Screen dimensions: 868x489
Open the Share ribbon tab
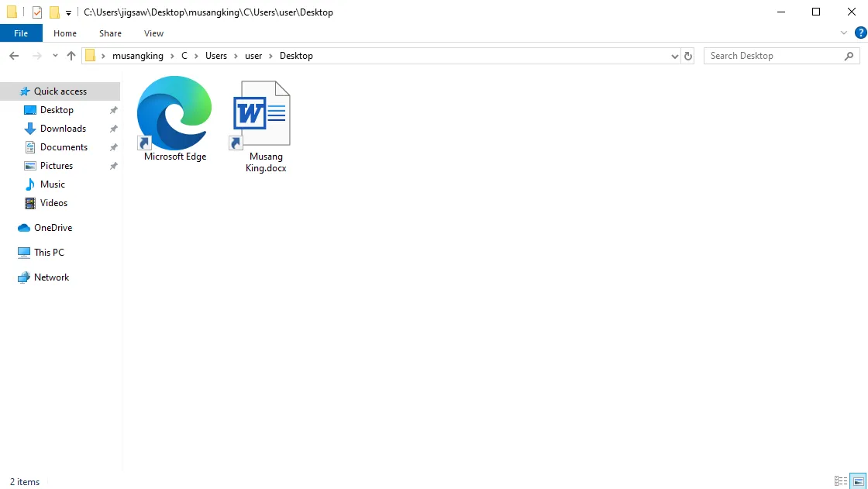click(x=110, y=33)
